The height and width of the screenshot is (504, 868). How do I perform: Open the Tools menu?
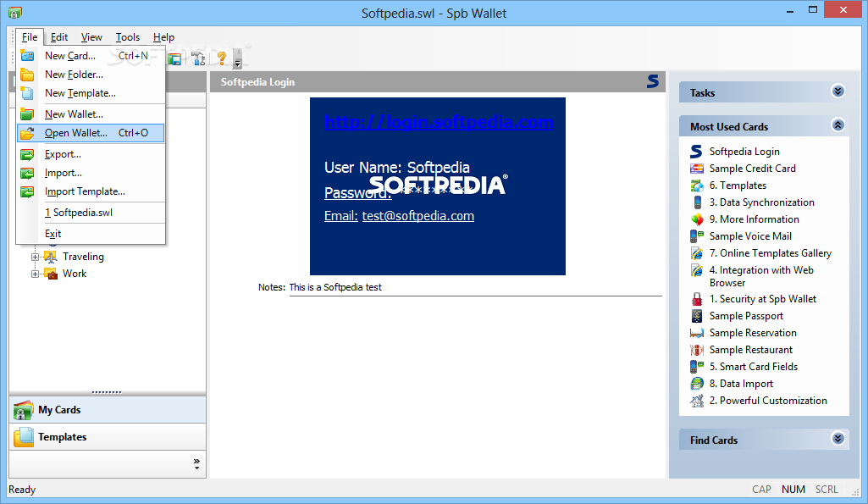(x=127, y=37)
